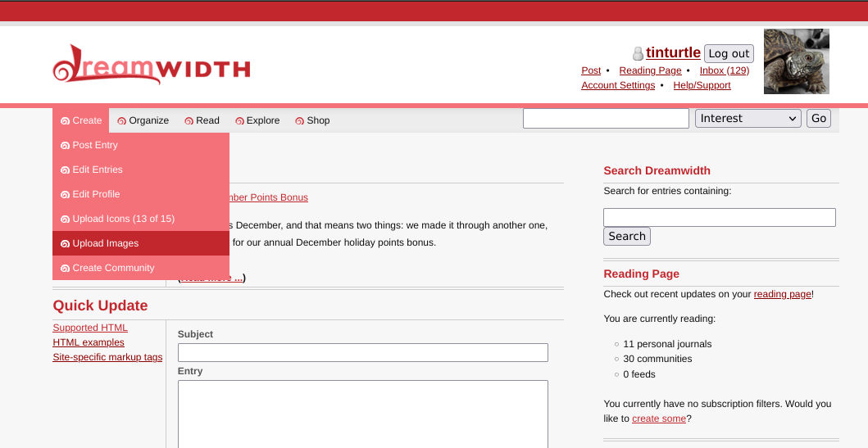Click the Search button in sidebar

(x=627, y=236)
